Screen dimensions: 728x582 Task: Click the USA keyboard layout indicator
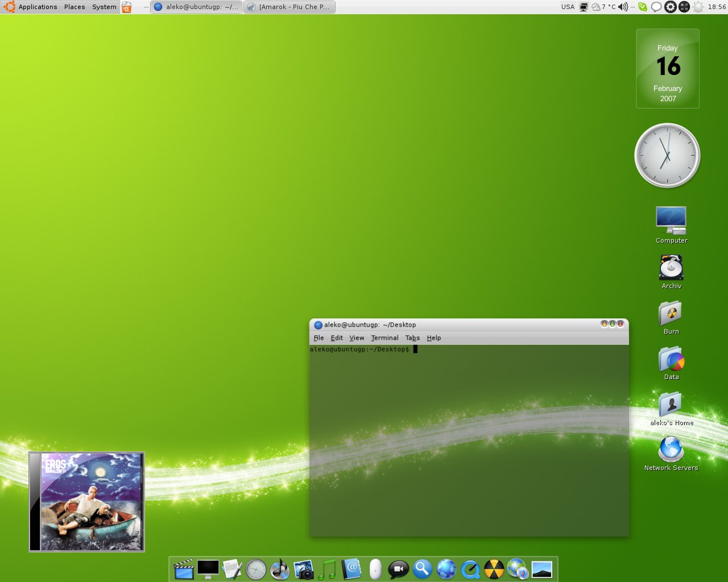[568, 7]
